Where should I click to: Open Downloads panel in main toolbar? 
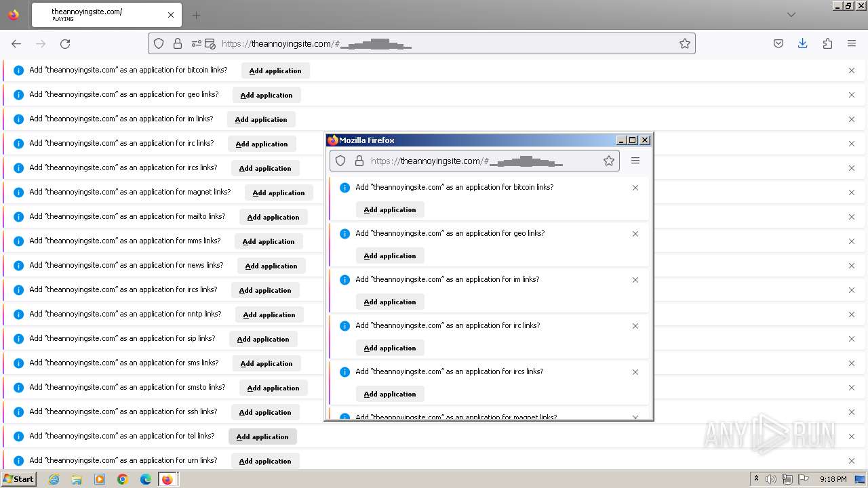coord(802,43)
